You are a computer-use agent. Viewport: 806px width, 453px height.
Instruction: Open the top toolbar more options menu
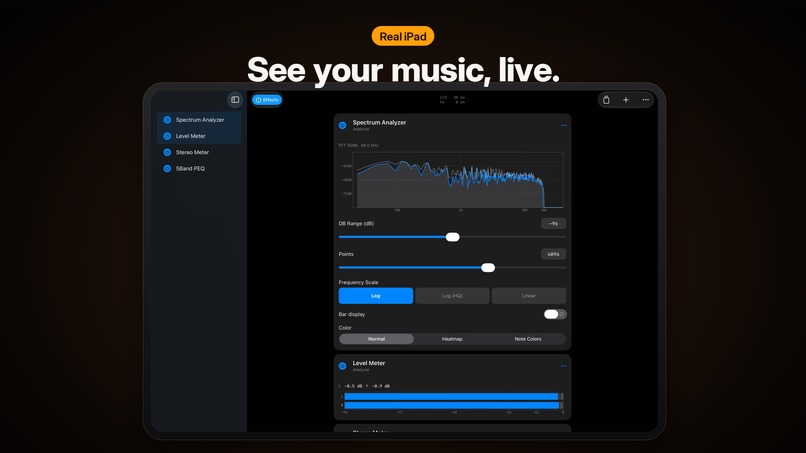(x=646, y=100)
